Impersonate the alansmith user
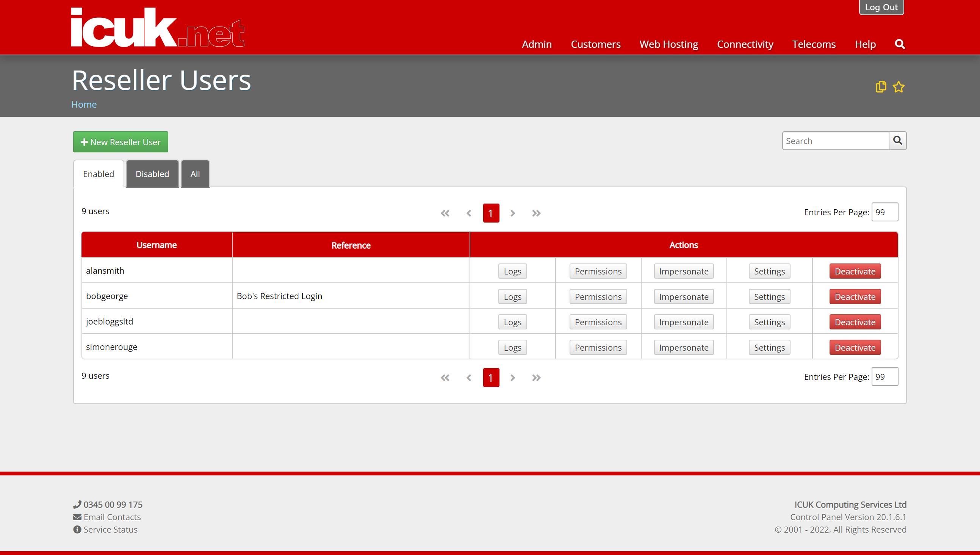Image resolution: width=980 pixels, height=555 pixels. click(684, 271)
